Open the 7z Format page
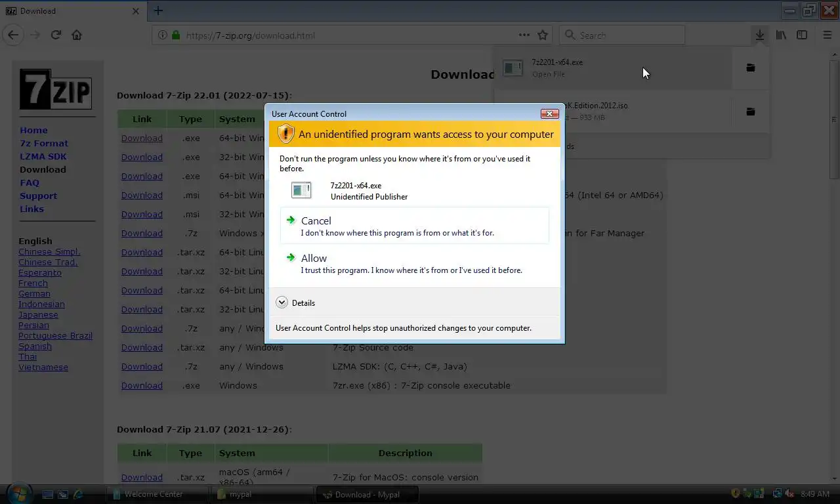The image size is (840, 504). pos(44,143)
